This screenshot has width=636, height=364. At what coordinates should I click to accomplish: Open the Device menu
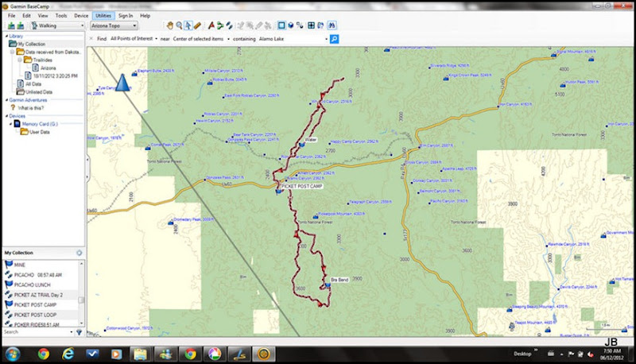[x=81, y=15]
